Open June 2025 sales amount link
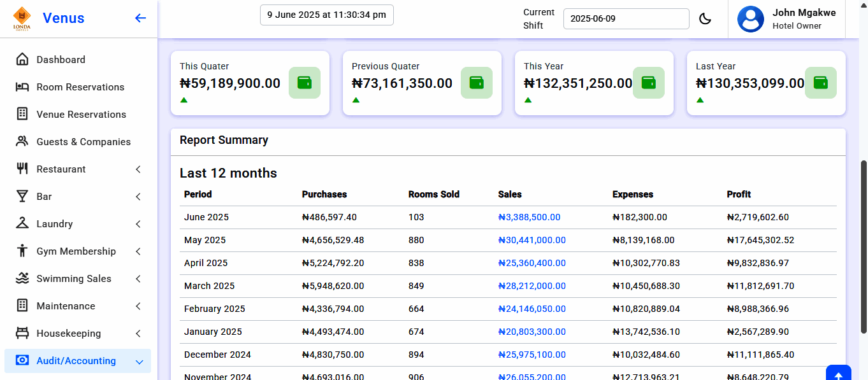868x380 pixels. point(529,217)
